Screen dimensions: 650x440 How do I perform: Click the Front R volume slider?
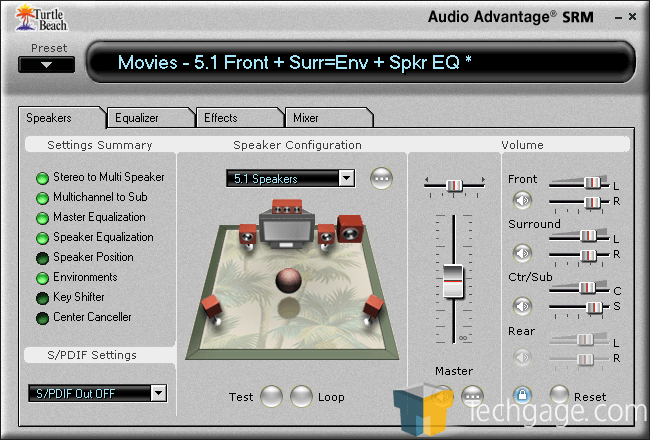[592, 202]
